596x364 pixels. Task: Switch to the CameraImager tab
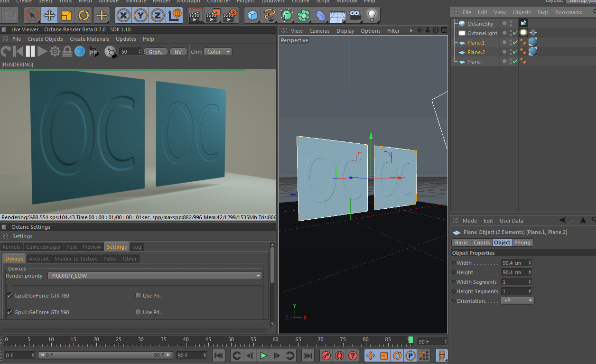coord(44,247)
